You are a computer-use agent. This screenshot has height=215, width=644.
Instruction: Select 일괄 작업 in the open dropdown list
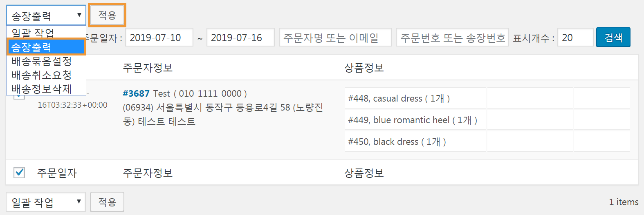click(33, 33)
